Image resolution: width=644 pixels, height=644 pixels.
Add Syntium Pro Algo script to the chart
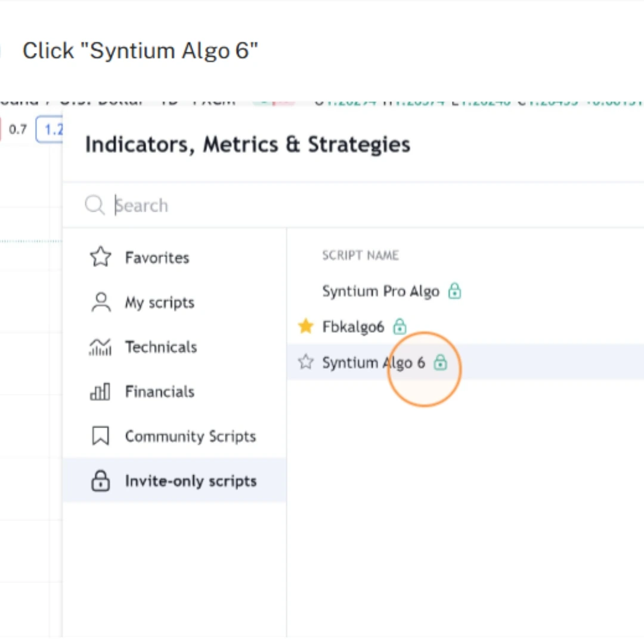(x=380, y=291)
